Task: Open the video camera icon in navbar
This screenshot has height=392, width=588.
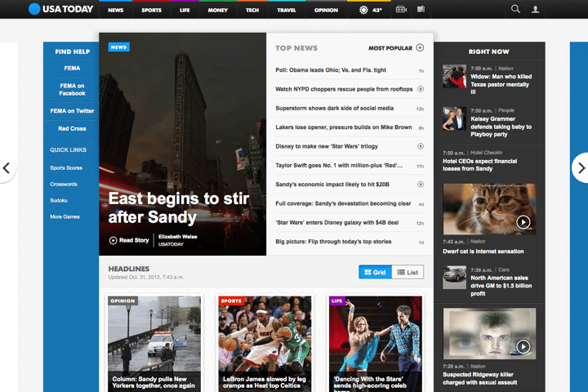Action: (401, 9)
